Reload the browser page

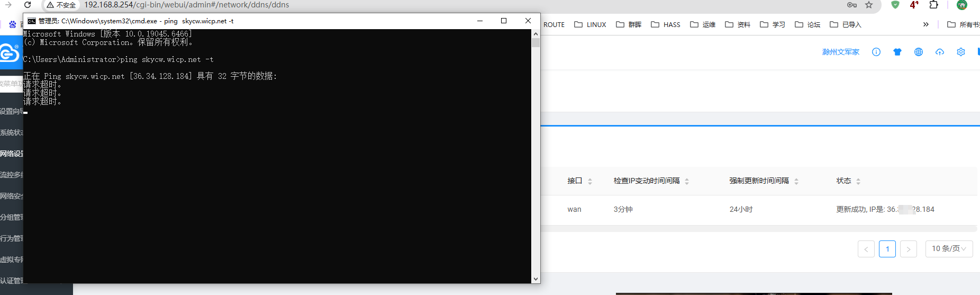coord(28,5)
